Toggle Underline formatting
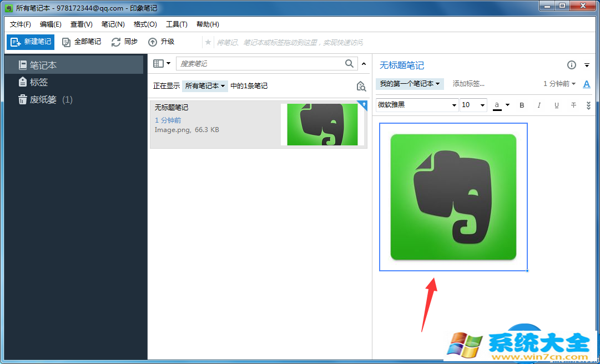Viewport: 600px width, 364px height. 556,105
